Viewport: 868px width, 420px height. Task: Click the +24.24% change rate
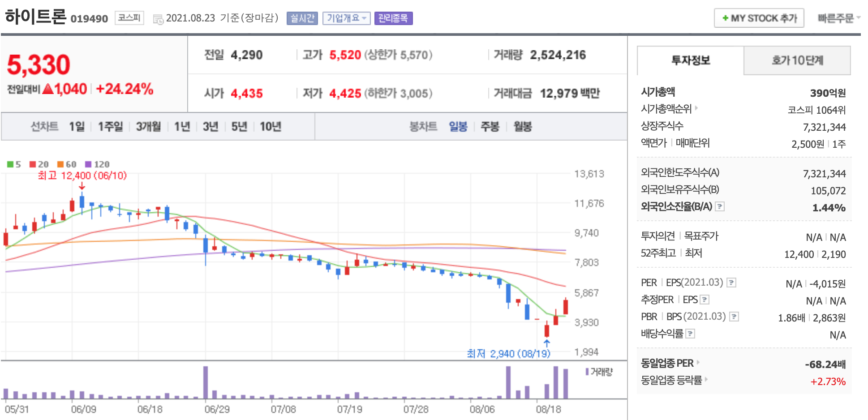(125, 89)
